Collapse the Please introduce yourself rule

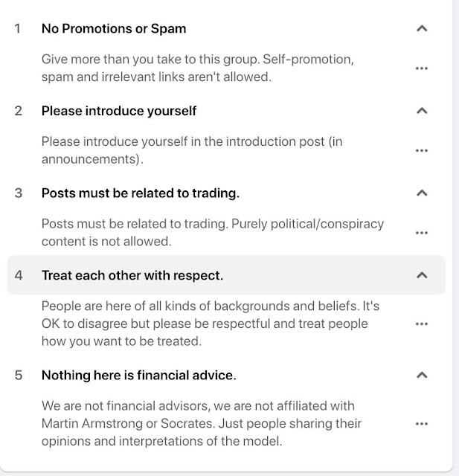click(x=422, y=111)
